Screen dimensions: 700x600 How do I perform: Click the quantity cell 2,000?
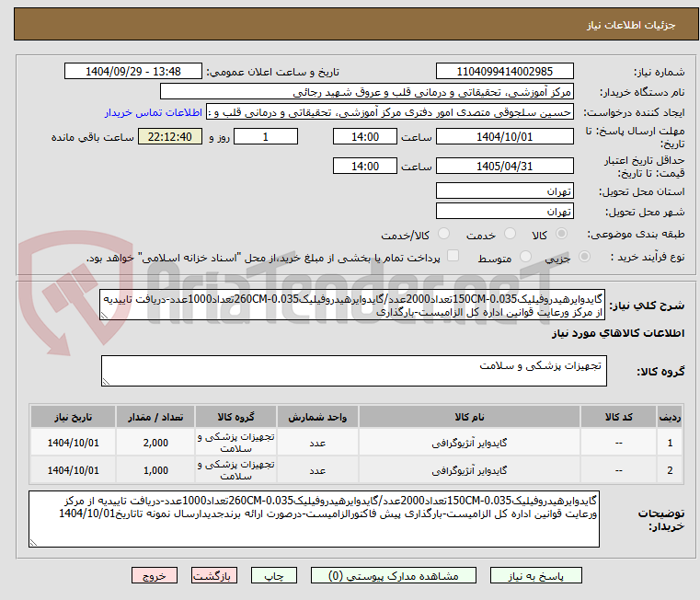coord(155,443)
